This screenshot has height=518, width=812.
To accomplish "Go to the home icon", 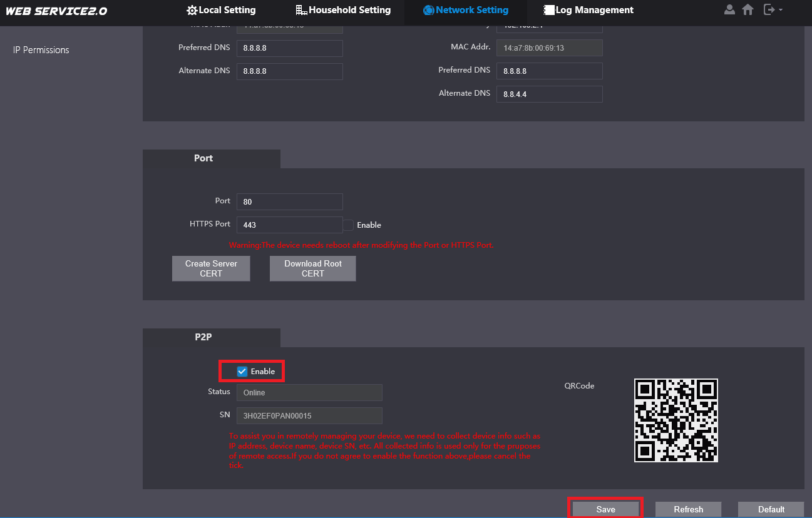I will click(x=748, y=9).
